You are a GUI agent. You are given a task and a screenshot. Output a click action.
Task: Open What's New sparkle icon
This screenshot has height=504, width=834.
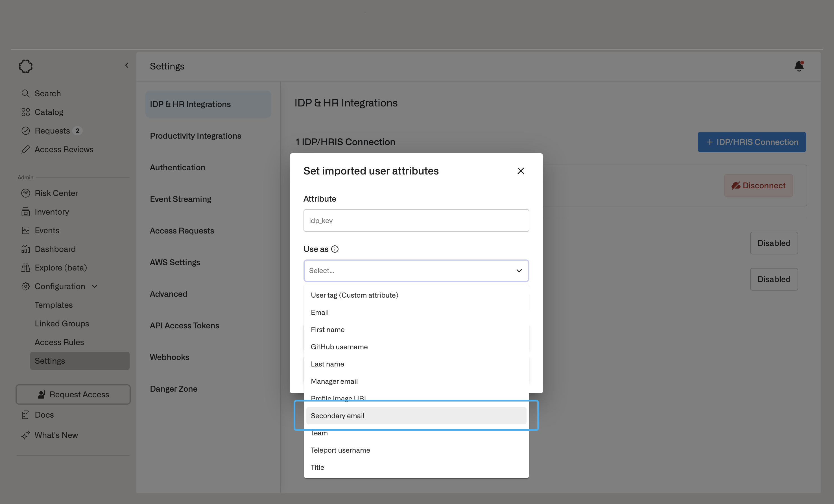pos(26,435)
